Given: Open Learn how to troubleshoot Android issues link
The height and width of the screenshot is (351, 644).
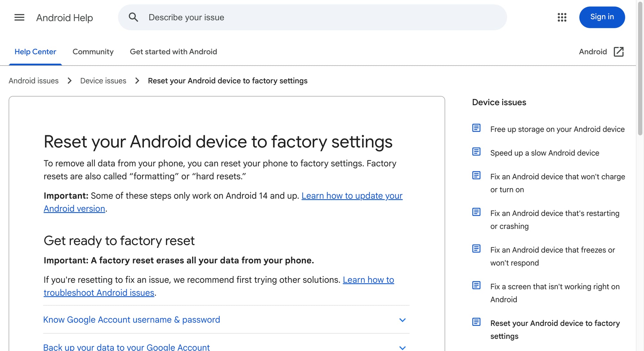Looking at the screenshot, I should pos(368,280).
